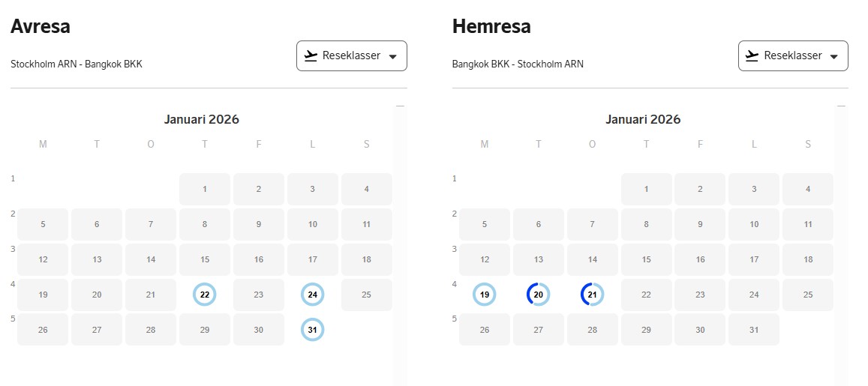
Task: Click the airplane icon in Avresa Reseklasser
Action: coord(311,56)
